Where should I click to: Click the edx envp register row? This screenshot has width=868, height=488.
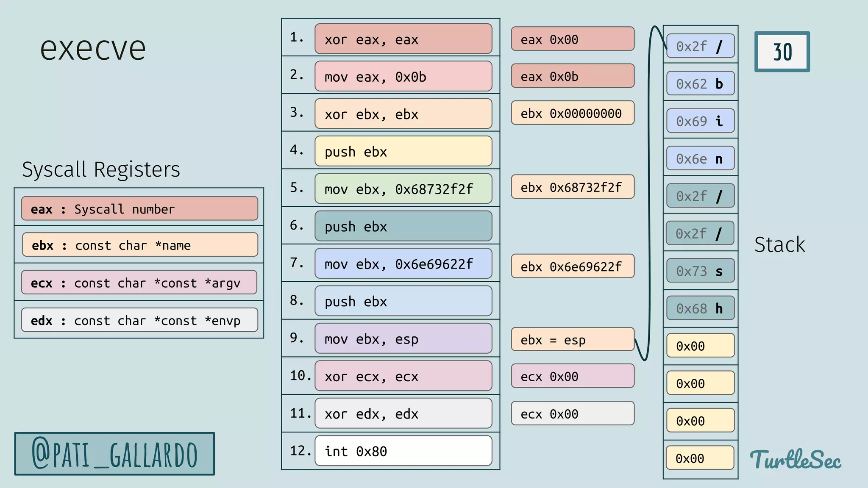139,320
